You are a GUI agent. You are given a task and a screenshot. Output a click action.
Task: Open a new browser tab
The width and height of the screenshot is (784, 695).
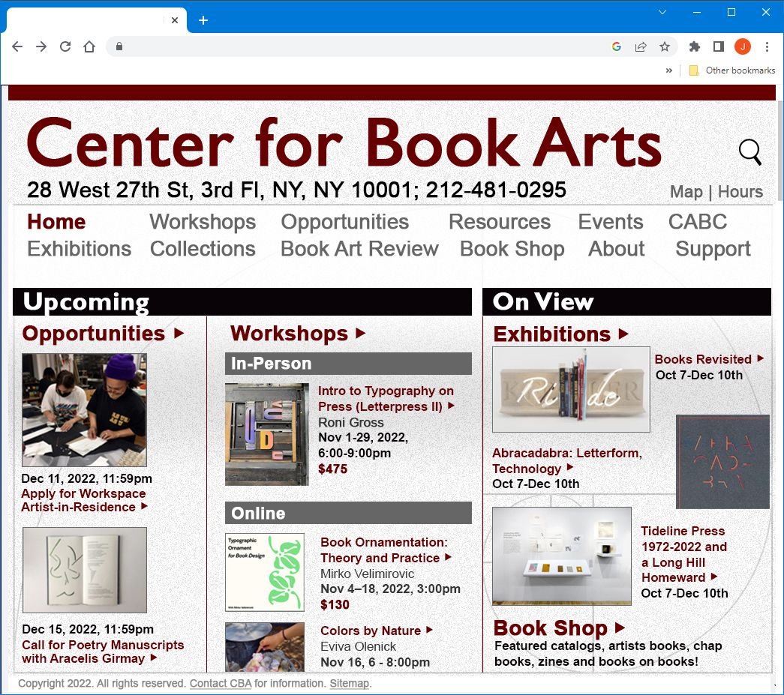[x=203, y=20]
